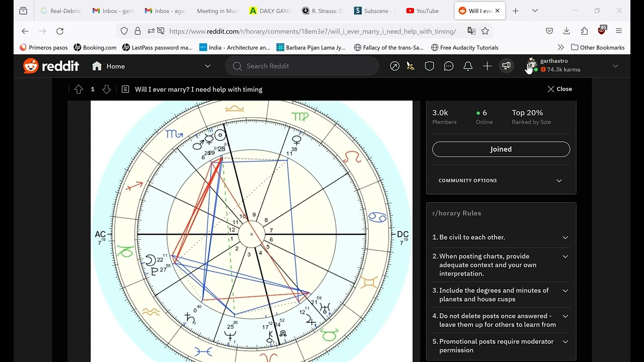Downvote the marriage timing post
644x362 pixels.
[x=106, y=89]
